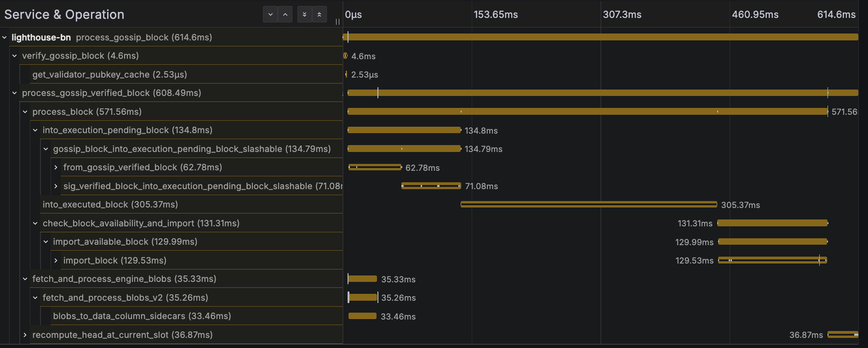Collapse the process_block span chevron
Image resolution: width=868 pixels, height=348 pixels.
[25, 112]
